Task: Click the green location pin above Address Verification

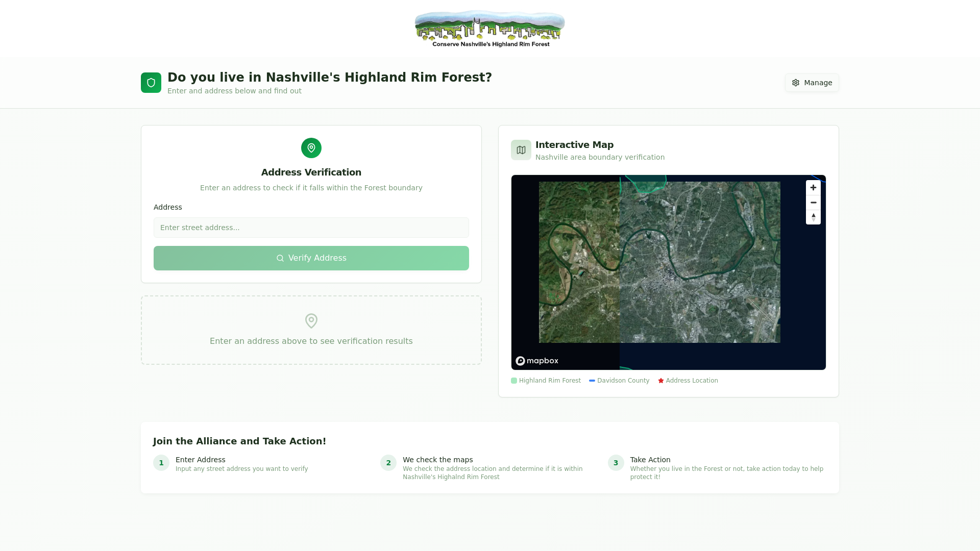Action: tap(311, 148)
